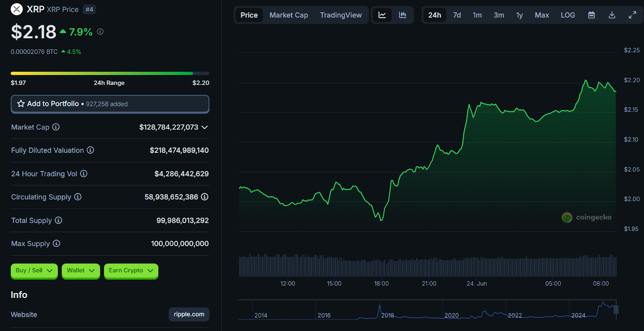Image resolution: width=644 pixels, height=331 pixels.
Task: Click the $2.18 current price
Action: tap(33, 32)
